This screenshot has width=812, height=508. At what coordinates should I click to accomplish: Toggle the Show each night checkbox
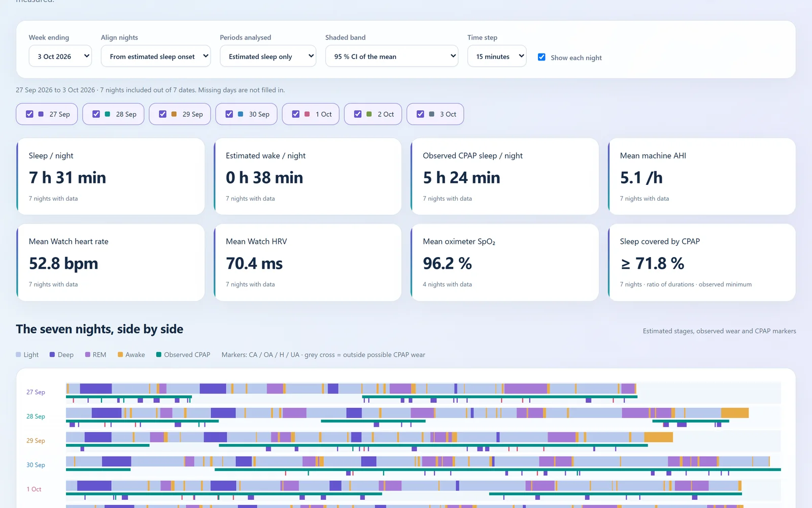click(542, 57)
